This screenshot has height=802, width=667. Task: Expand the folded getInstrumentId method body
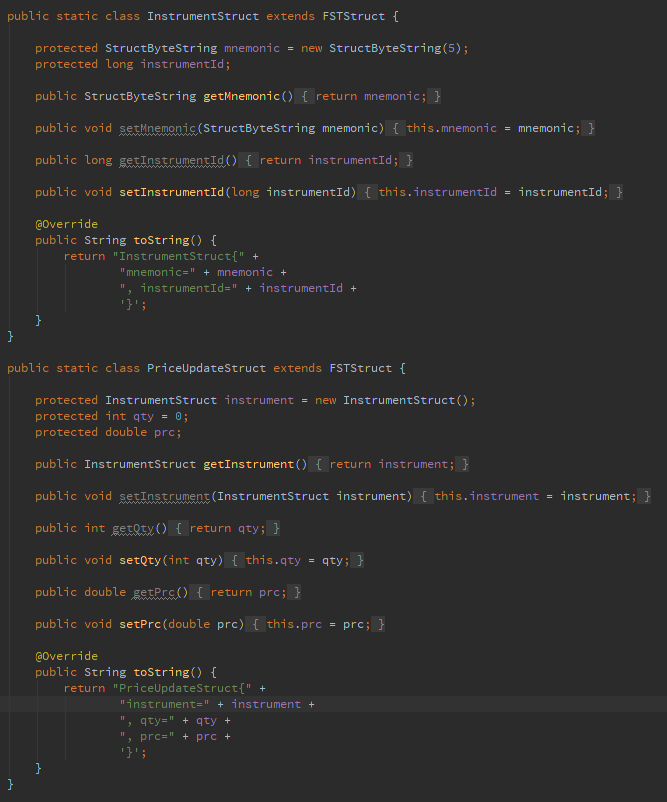(326, 161)
